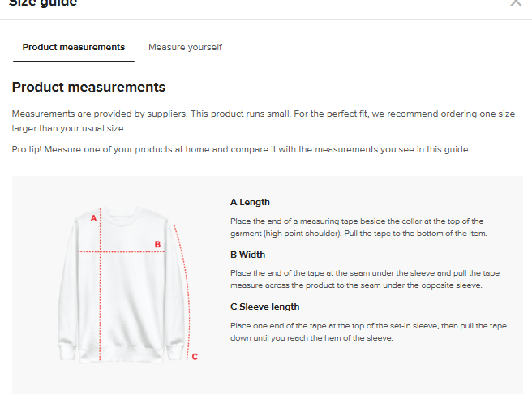Click the "Pro tip!" paragraph
The width and height of the screenshot is (532, 399).
coord(241,149)
